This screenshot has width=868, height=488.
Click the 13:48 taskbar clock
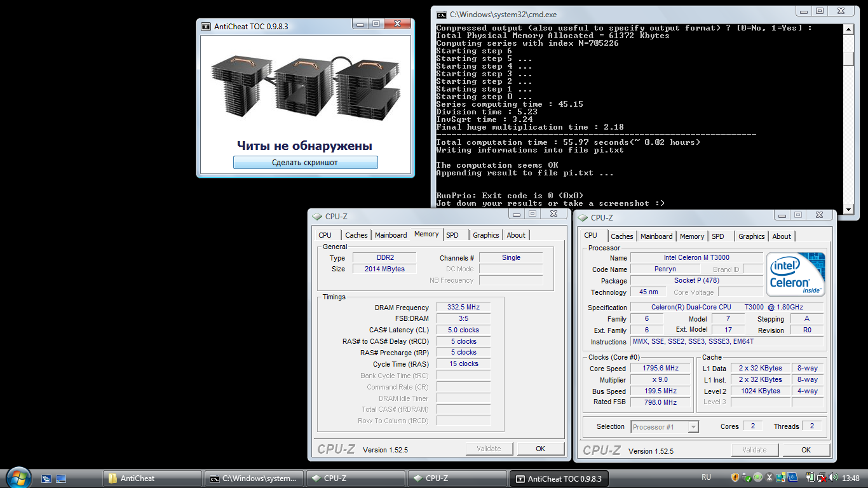850,478
